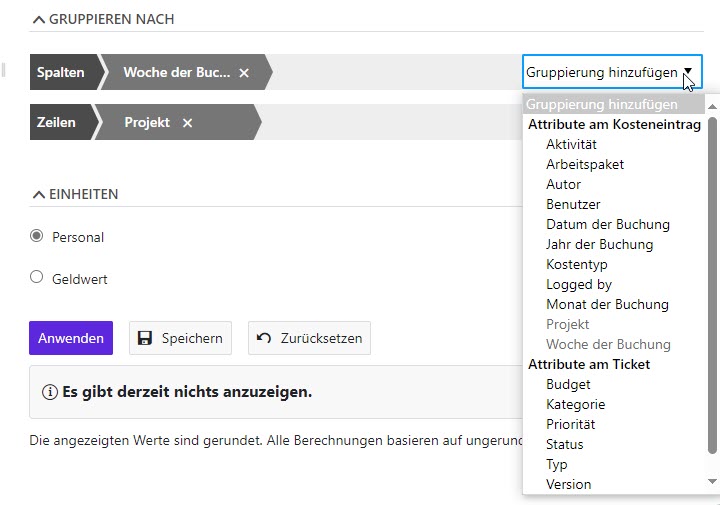Click the Anwenden button
The height and width of the screenshot is (505, 720).
click(71, 338)
